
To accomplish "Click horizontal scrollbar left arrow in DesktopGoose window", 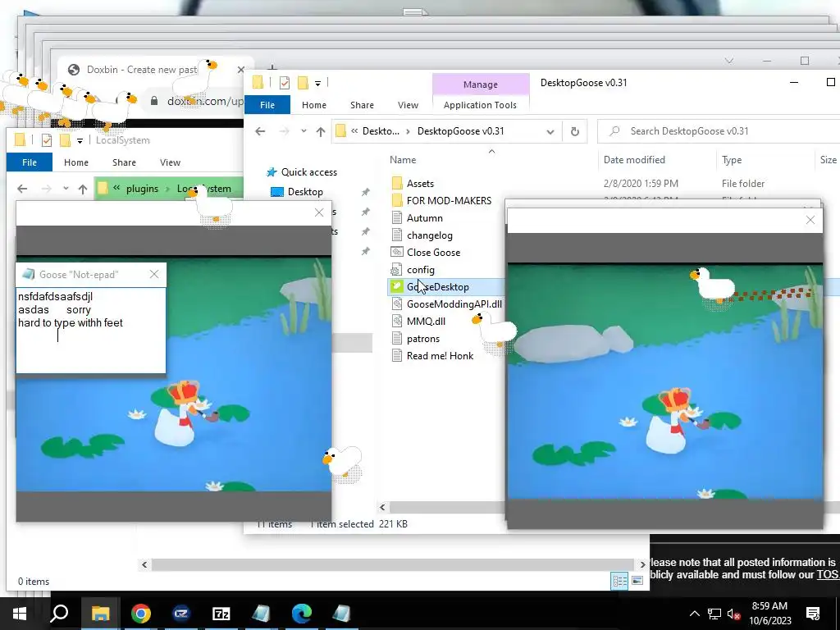I will pyautogui.click(x=382, y=507).
